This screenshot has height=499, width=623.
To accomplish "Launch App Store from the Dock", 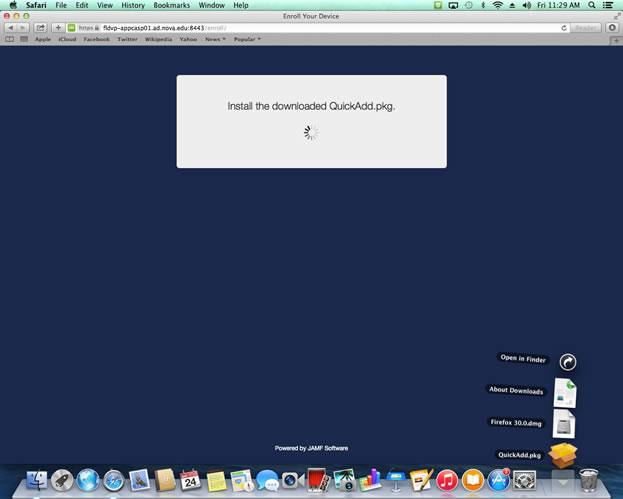I will 499,480.
